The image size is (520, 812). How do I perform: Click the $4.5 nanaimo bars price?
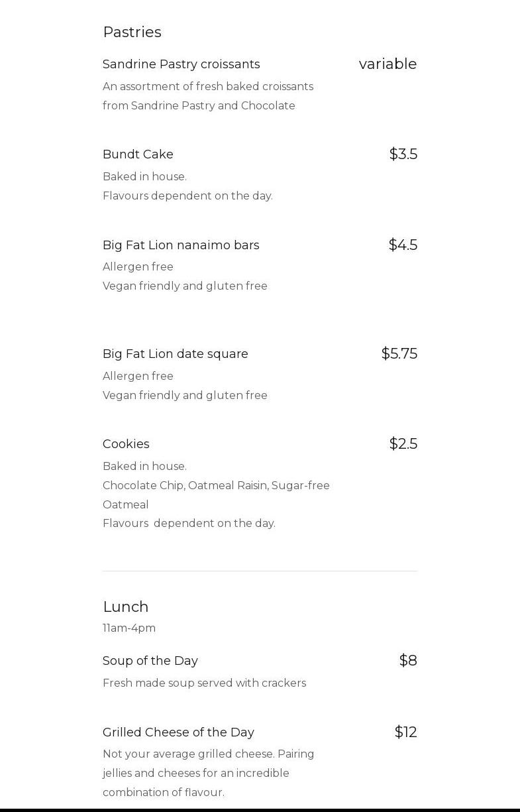tap(403, 245)
